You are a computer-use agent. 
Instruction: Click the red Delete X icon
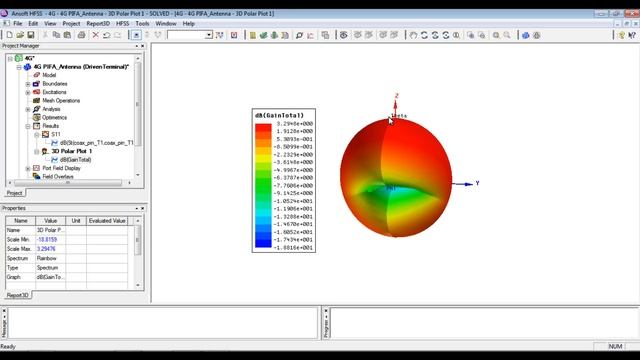click(96, 35)
